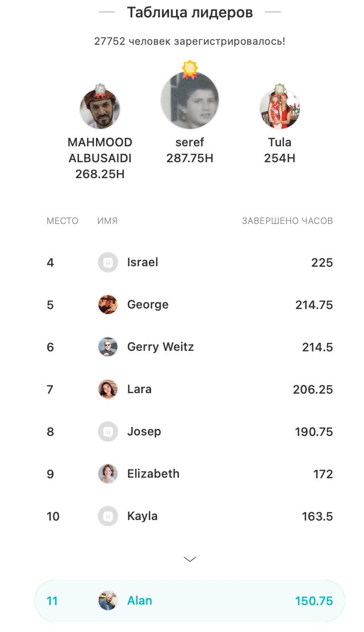Click the bronze medal badge on Tula's avatar
The image size is (364, 632).
279,90
